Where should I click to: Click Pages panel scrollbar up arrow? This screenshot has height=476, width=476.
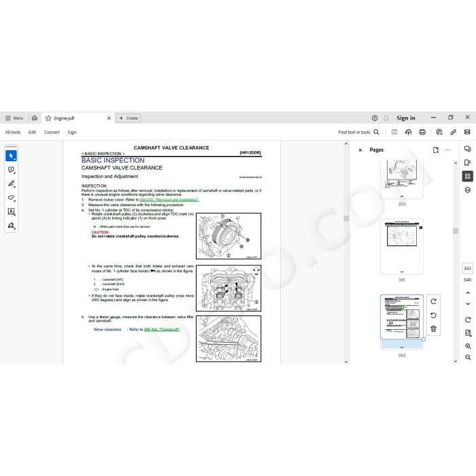click(x=456, y=163)
